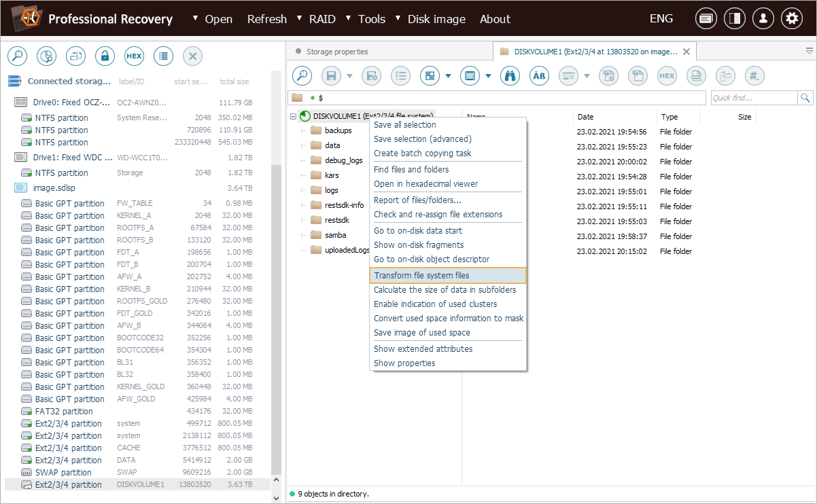Click the partition search pie-chart icon
Screen dimensions: 817x504
pyautogui.click(x=46, y=56)
